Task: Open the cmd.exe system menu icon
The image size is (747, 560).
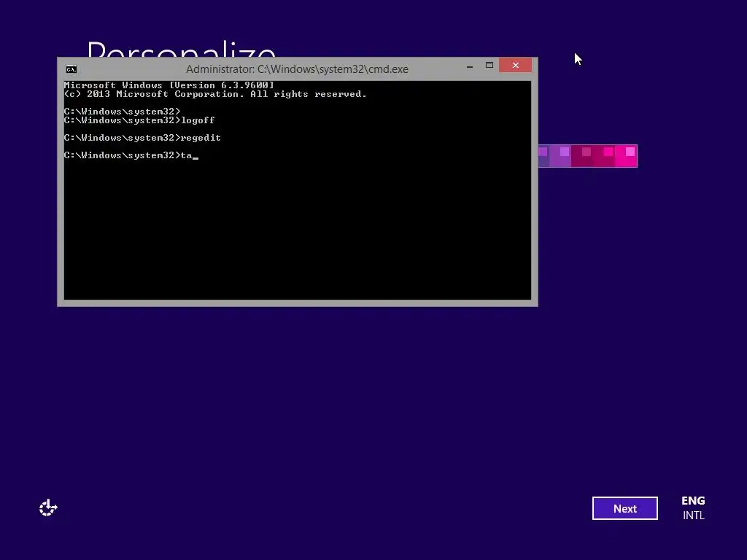Action: tap(71, 69)
